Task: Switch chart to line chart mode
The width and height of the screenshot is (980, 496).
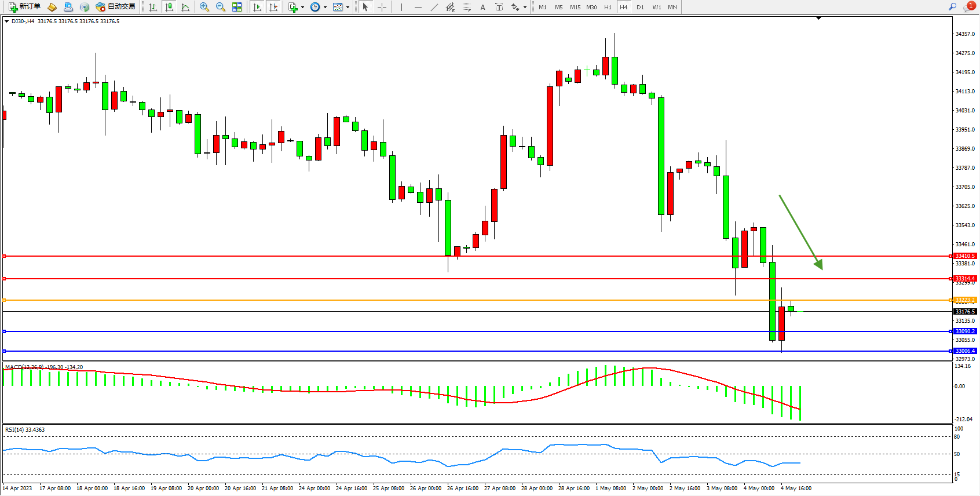Action: 185,7
